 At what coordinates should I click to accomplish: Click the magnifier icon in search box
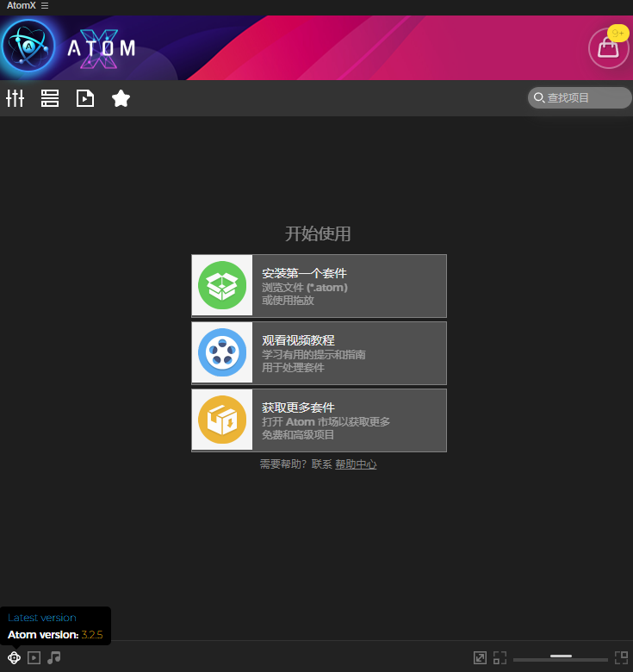pos(539,97)
